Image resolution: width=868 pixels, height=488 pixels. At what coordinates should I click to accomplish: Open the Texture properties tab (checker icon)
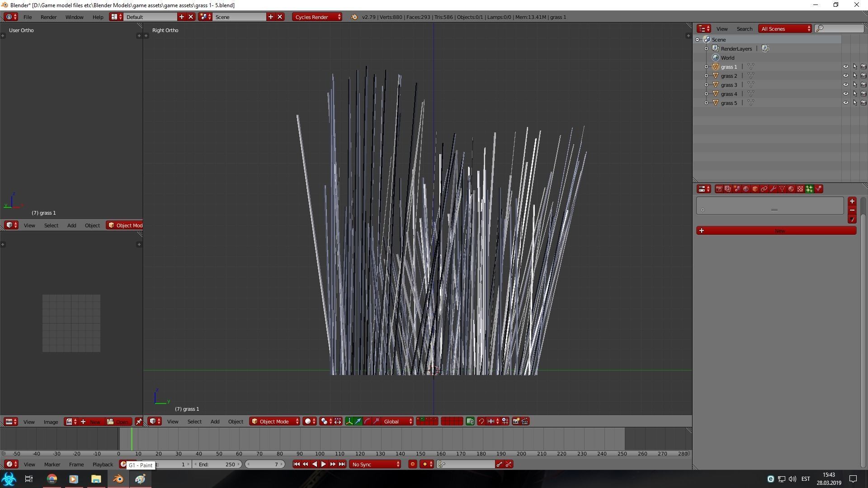[x=800, y=189]
